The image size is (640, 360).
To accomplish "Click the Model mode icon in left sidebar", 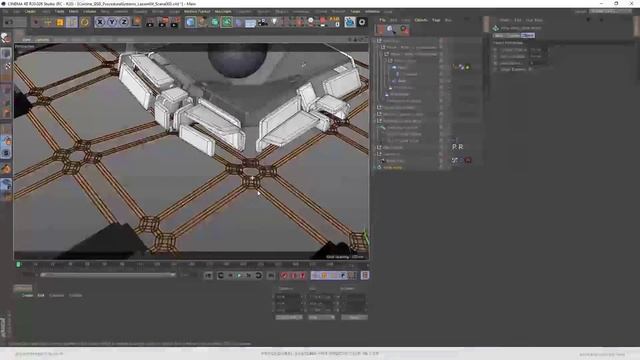I will [x=6, y=53].
